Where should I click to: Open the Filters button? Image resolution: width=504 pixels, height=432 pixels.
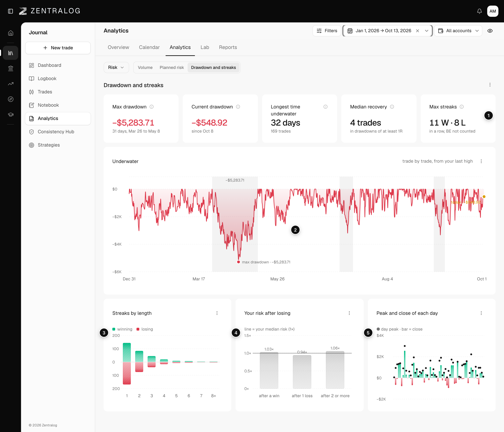pyautogui.click(x=327, y=31)
